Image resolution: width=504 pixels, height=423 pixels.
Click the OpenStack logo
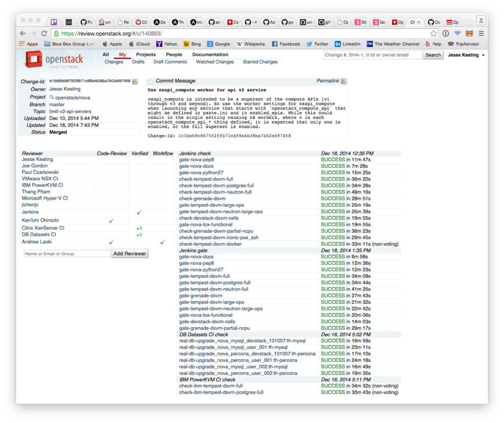pyautogui.click(x=54, y=60)
